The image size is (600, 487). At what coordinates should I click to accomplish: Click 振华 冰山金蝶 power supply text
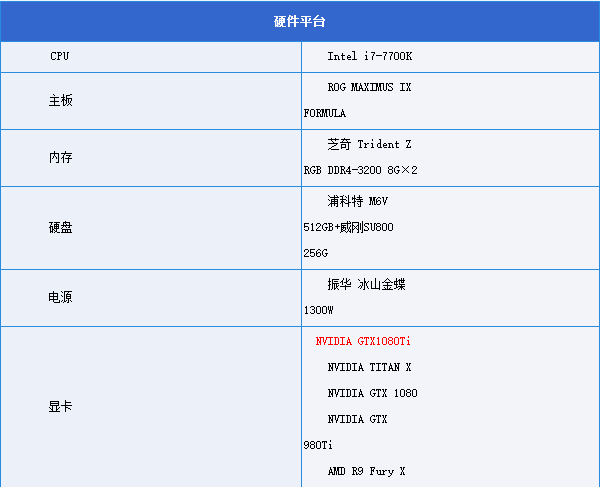coord(366,284)
